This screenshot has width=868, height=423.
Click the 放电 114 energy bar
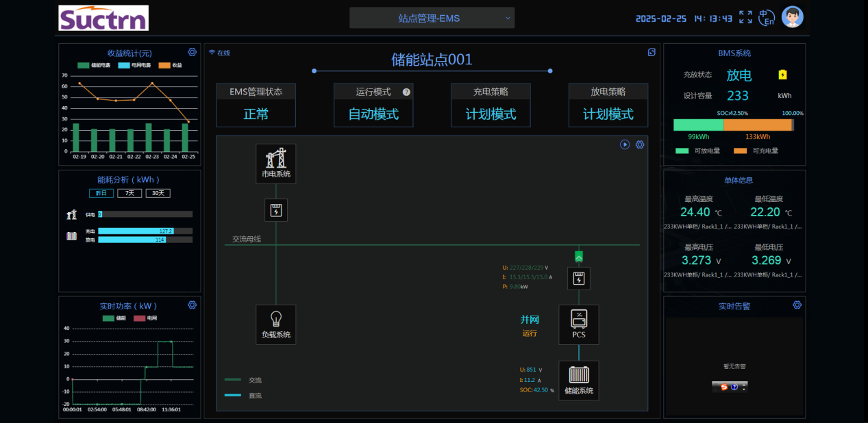coord(132,240)
